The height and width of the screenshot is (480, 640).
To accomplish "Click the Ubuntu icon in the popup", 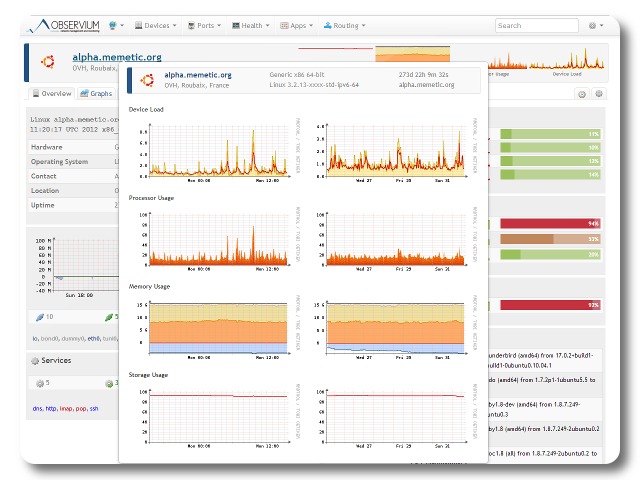I will 146,80.
